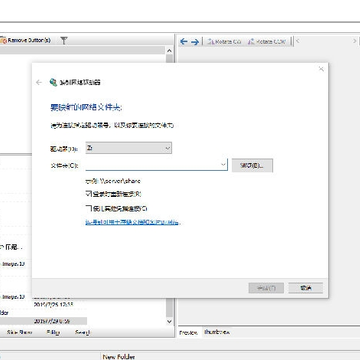Click the greyed-out Finish button

pos(266,288)
